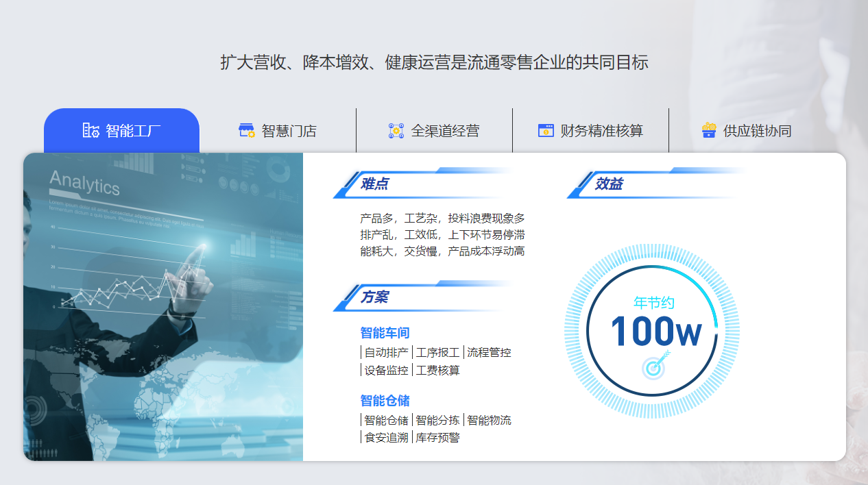Click the factory icon on 智能工厂 tab
Image resolution: width=868 pixels, height=485 pixels.
tap(91, 130)
